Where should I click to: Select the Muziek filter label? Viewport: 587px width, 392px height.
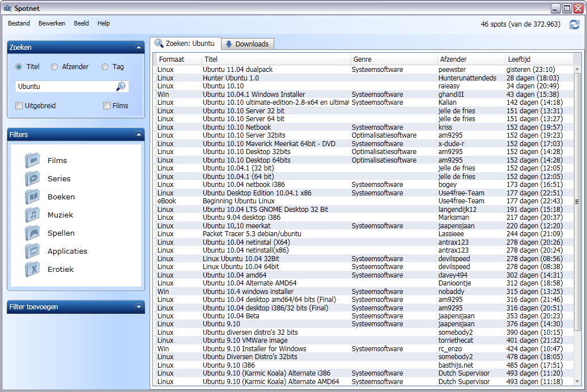[x=60, y=215]
